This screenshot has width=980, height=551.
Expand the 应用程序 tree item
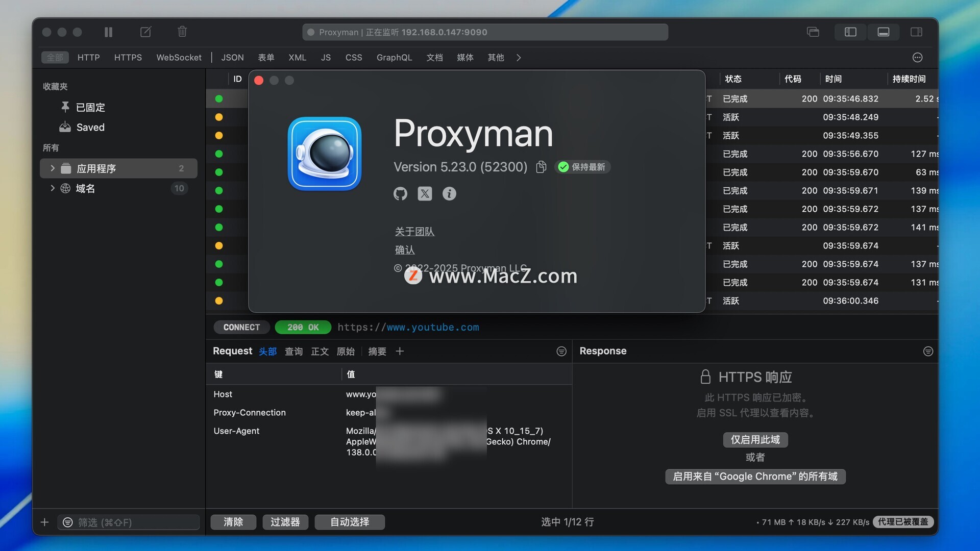[x=52, y=168]
